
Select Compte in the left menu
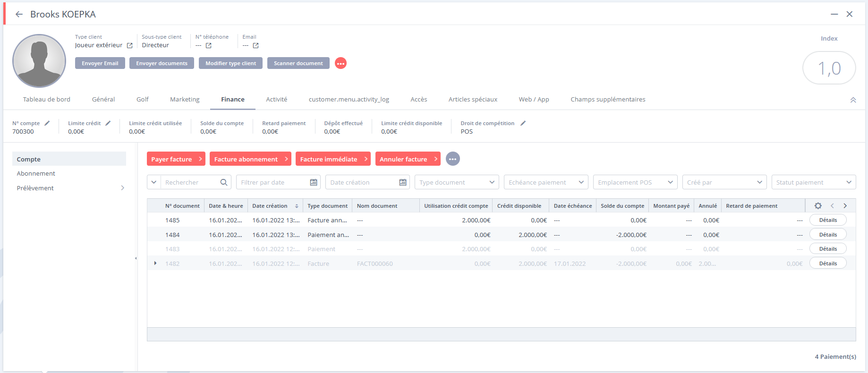click(69, 159)
